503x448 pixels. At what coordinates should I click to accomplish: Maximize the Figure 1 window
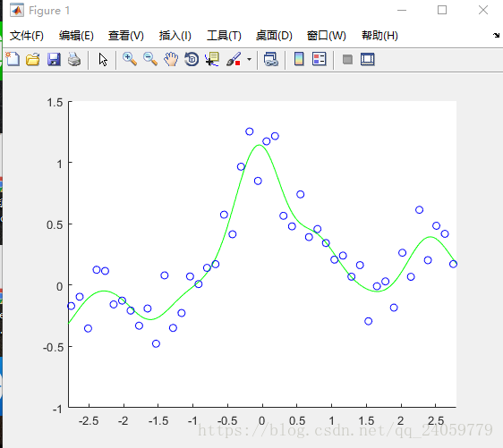coord(442,10)
